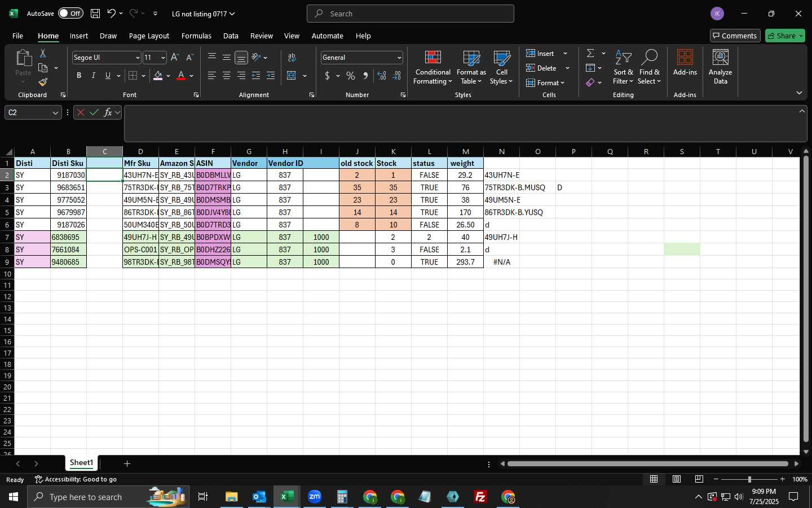This screenshot has width=812, height=508.
Task: Apply Percent Style format
Action: pos(351,76)
